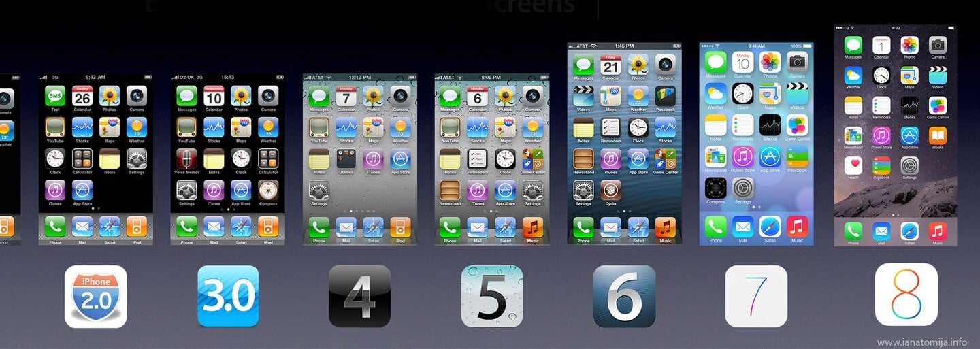Click the large blue 3.0 version badge
Screen dimensions: 980x349
pyautogui.click(x=228, y=296)
